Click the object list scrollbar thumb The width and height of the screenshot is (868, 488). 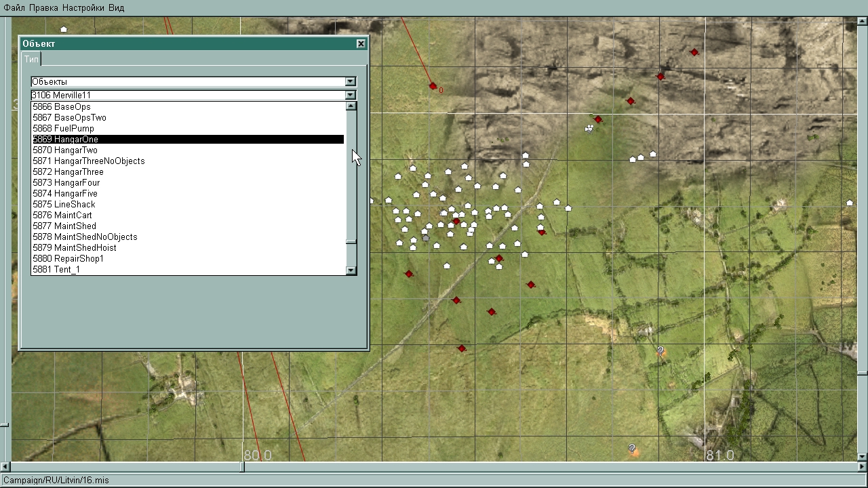[351, 241]
